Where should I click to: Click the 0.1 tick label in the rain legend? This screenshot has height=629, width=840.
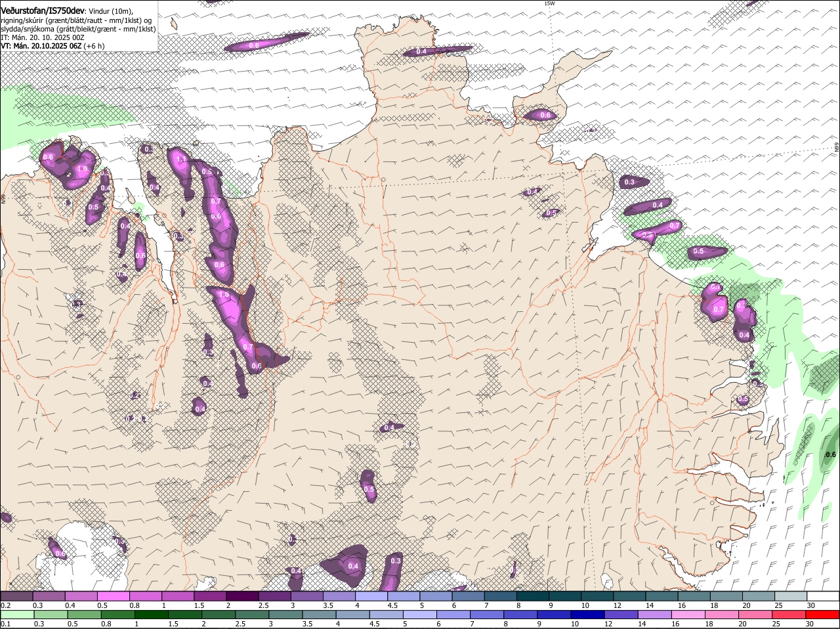click(x=6, y=624)
